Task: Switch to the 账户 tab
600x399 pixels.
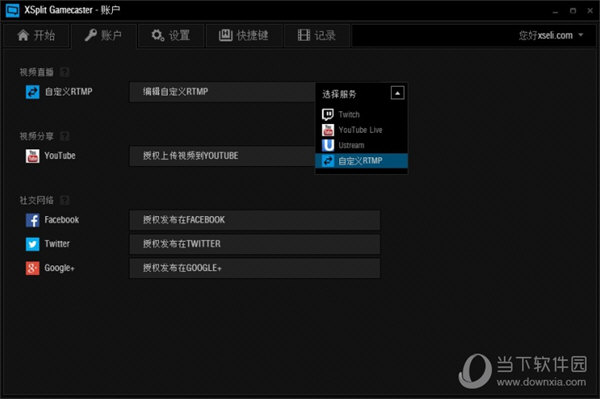Action: pos(103,35)
